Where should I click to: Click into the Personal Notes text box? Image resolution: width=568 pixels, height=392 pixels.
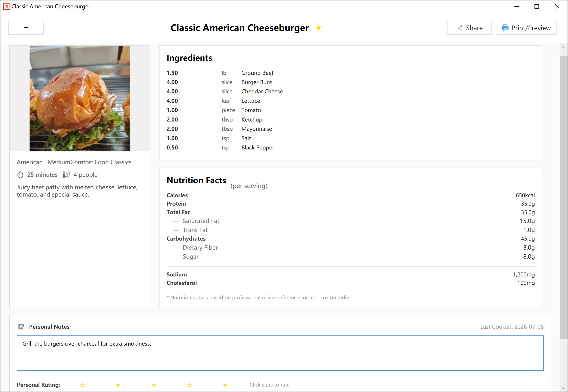coord(280,353)
